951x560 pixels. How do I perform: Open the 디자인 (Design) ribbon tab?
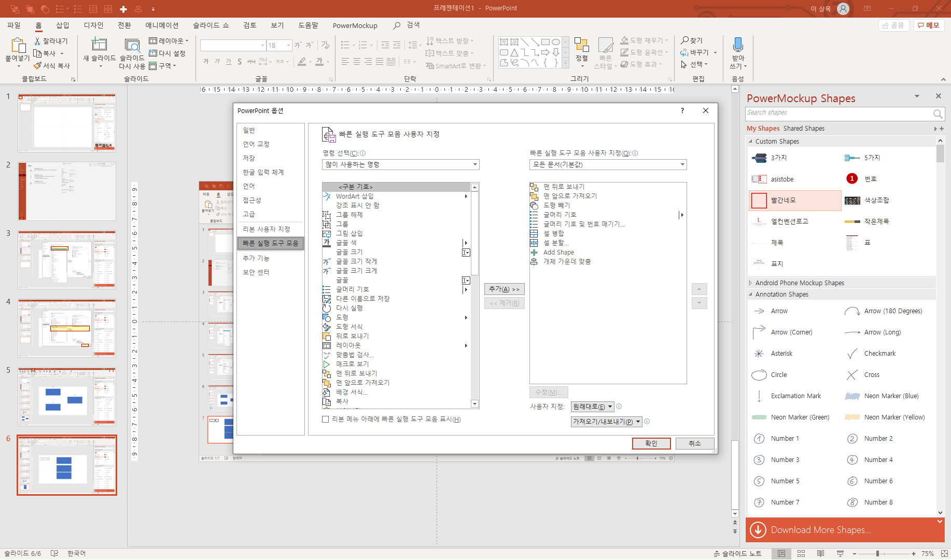coord(94,25)
